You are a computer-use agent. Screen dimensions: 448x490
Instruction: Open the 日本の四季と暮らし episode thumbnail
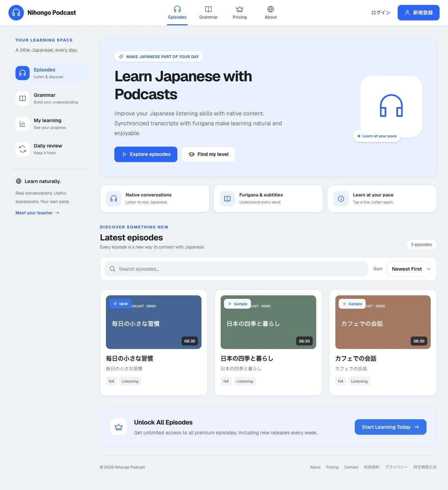pos(268,322)
